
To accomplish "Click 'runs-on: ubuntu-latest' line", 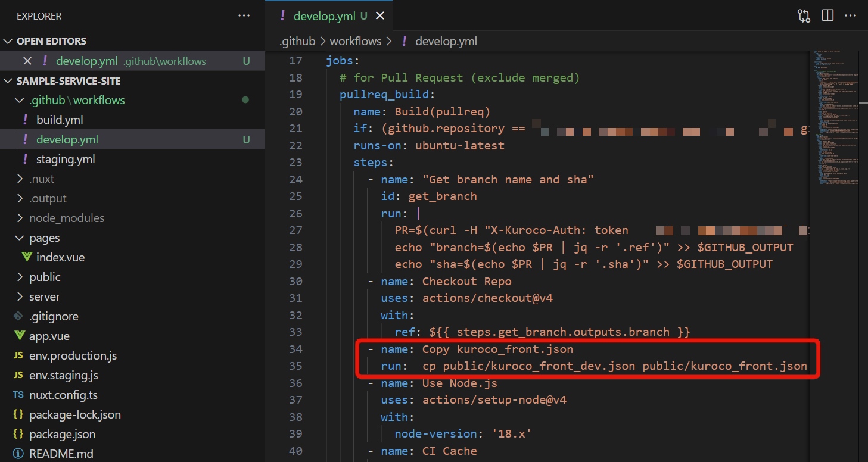I will 429,145.
